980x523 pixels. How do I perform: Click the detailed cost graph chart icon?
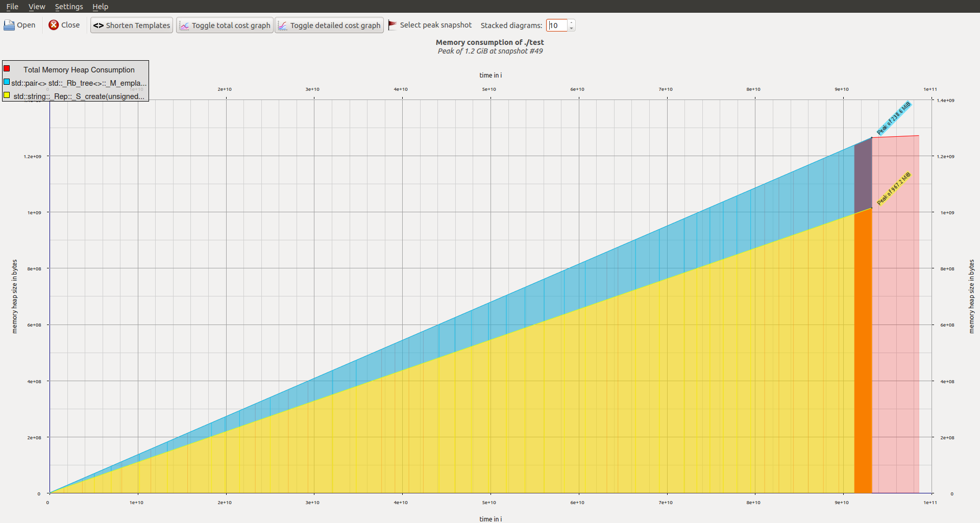tap(283, 26)
